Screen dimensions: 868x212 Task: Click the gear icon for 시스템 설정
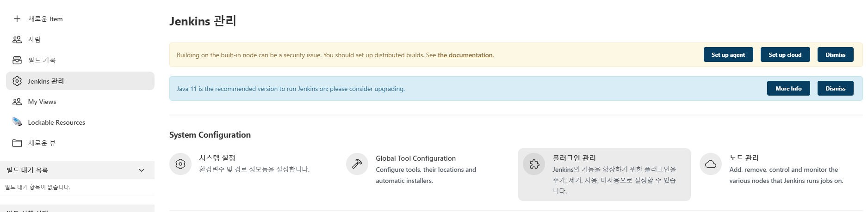pos(180,164)
